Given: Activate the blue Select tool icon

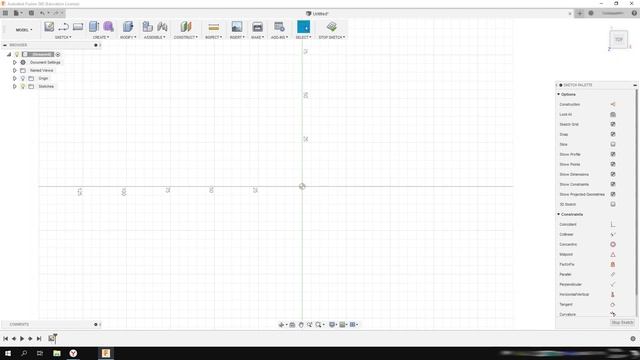Looking at the screenshot, I should pyautogui.click(x=303, y=27).
